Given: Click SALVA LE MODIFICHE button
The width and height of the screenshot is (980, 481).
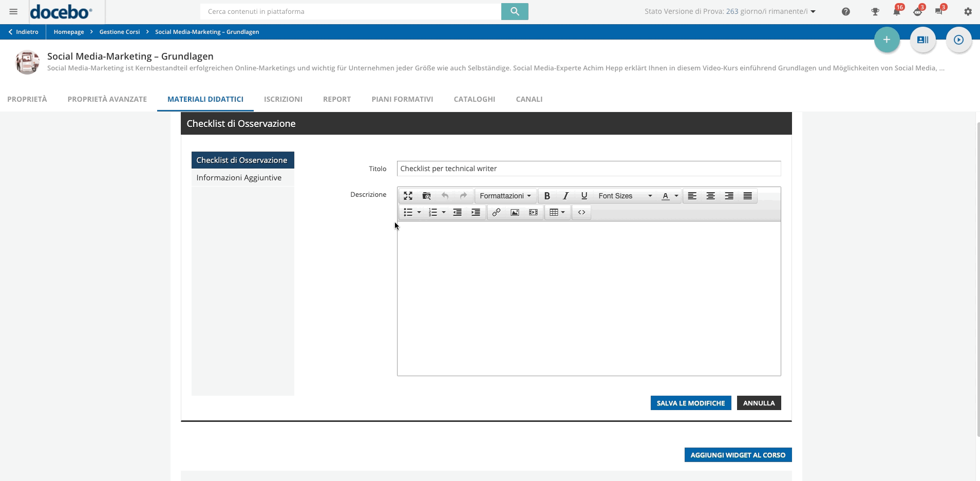Looking at the screenshot, I should pos(691,403).
